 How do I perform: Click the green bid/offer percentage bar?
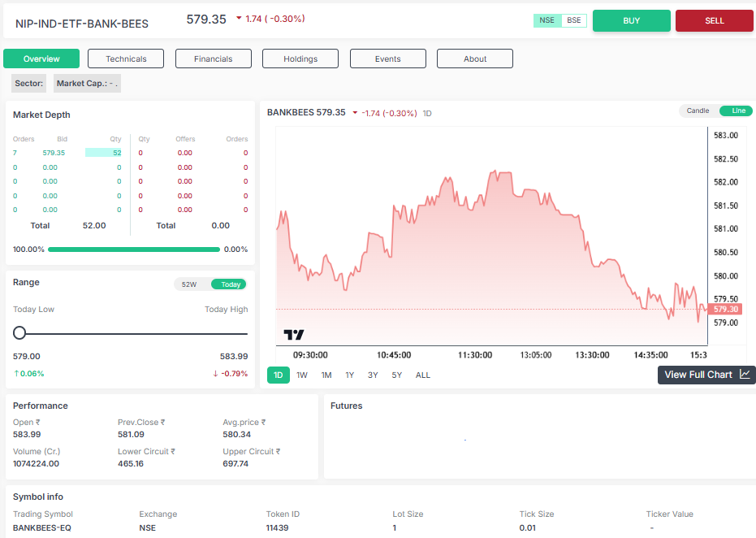tap(134, 249)
